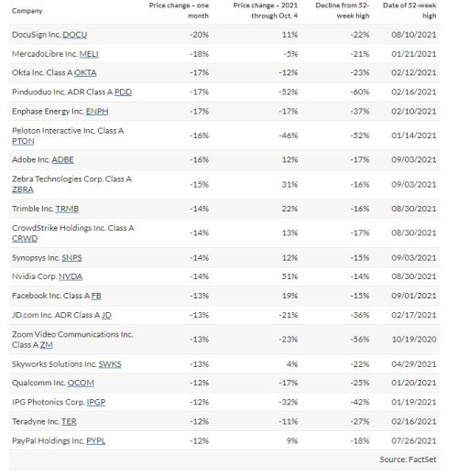Viewport: 458px width, 476px height.
Task: Click the Zoom ZM ticker link
Action: 47,345
